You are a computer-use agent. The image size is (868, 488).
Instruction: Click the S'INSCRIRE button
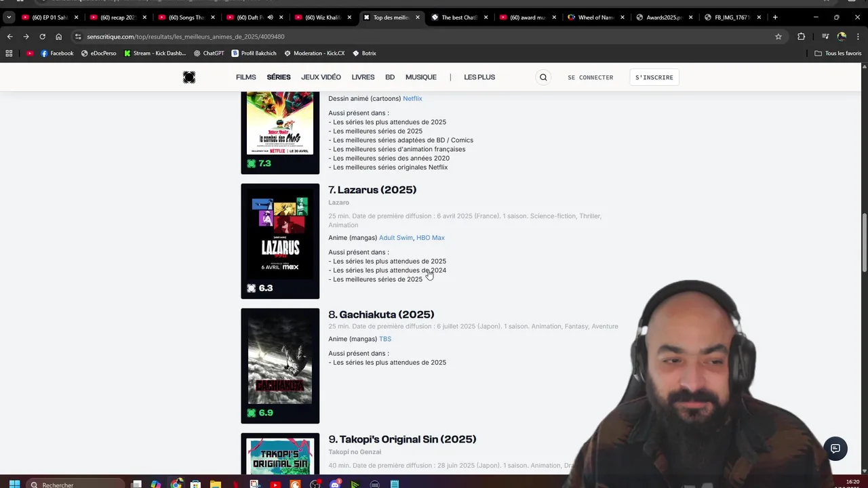coord(654,77)
